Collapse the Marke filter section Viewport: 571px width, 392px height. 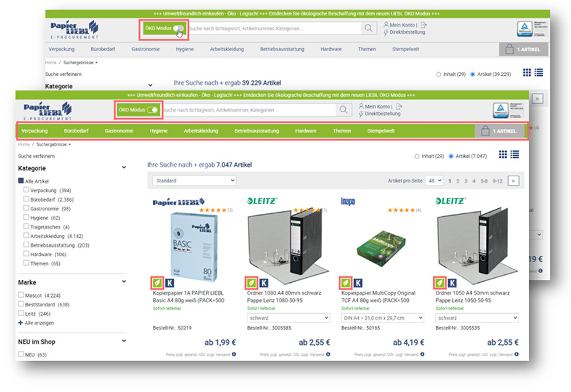(x=124, y=281)
